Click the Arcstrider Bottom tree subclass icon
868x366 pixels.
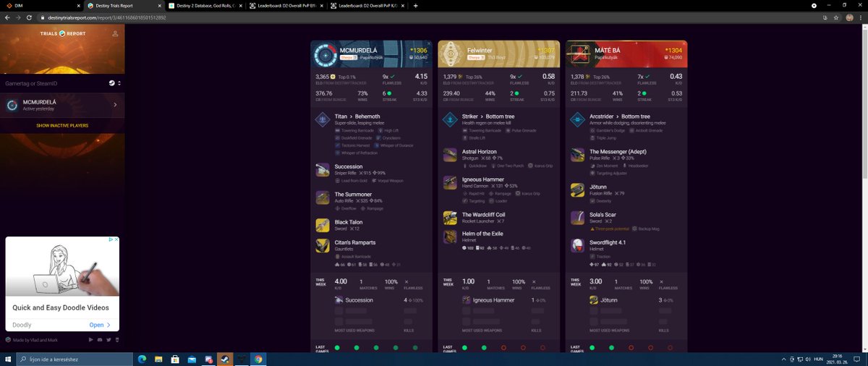point(577,120)
